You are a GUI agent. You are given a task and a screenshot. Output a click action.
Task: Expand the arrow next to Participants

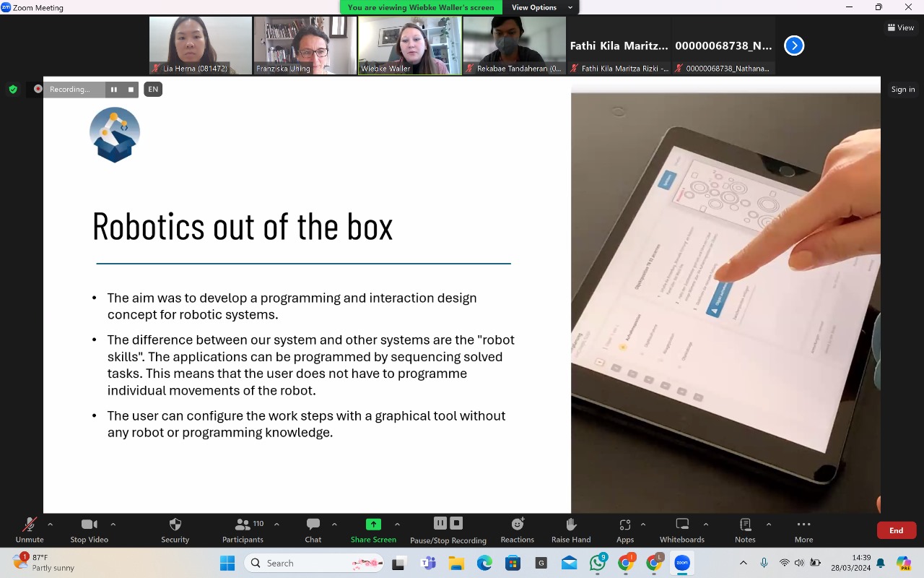pos(276,524)
